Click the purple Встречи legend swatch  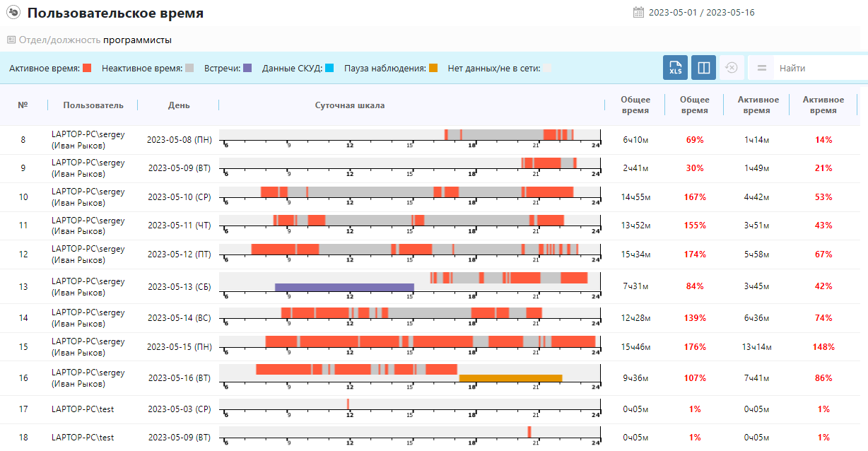pos(247,69)
